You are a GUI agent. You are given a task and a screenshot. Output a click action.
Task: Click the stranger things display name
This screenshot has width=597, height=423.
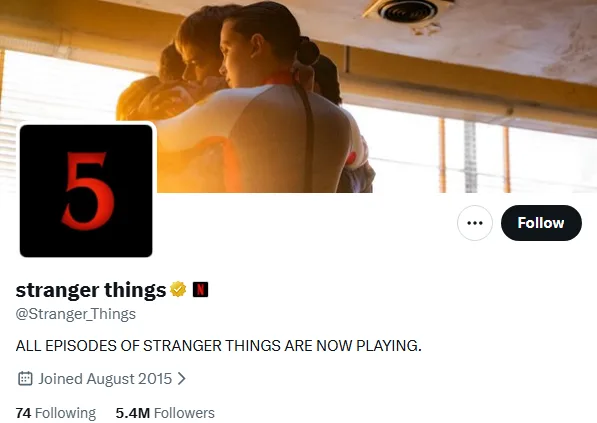coord(91,290)
